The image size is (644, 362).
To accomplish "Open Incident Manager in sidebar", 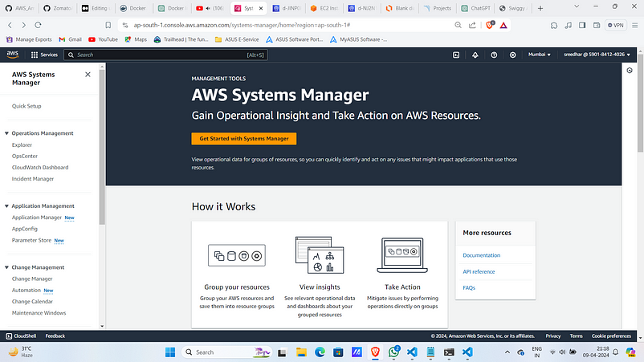I will coord(33,179).
